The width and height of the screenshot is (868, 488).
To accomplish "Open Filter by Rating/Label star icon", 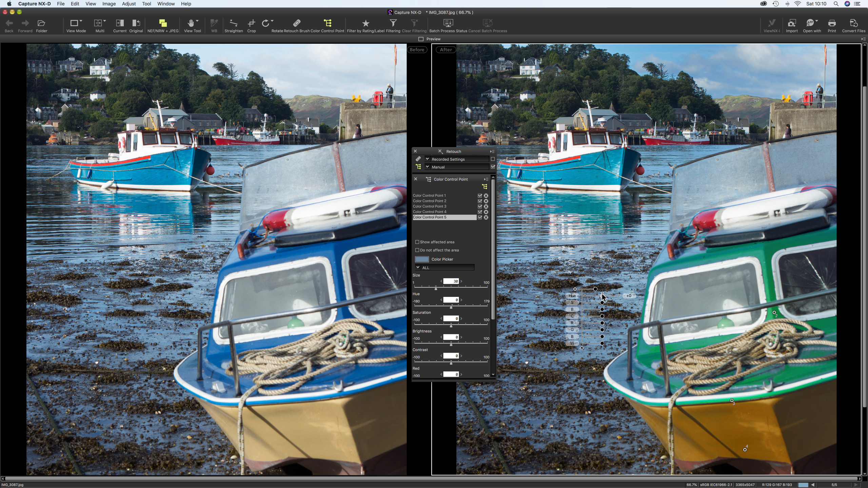I will pyautogui.click(x=366, y=23).
